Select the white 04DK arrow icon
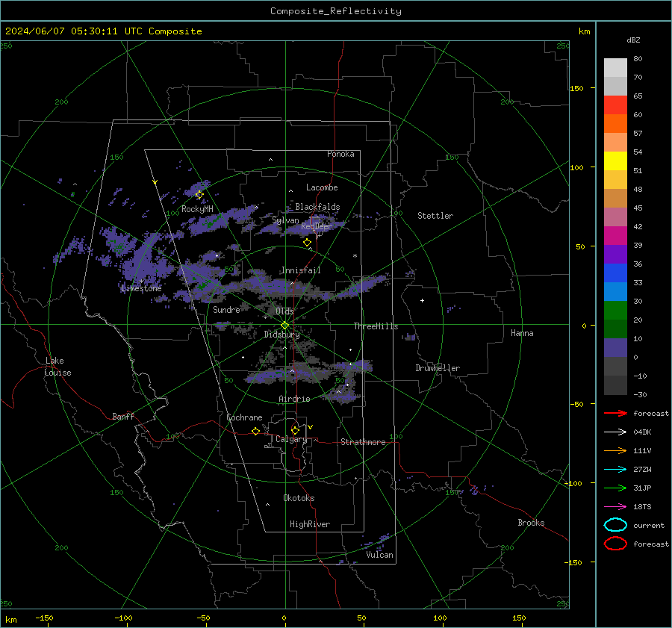Screen dimensions: 672x628 615,432
